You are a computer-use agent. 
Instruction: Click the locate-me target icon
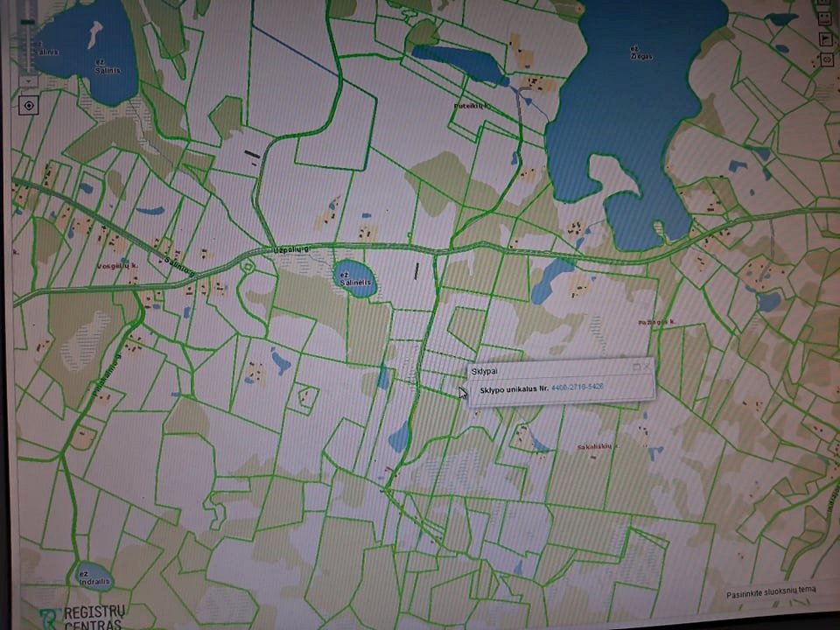click(28, 106)
